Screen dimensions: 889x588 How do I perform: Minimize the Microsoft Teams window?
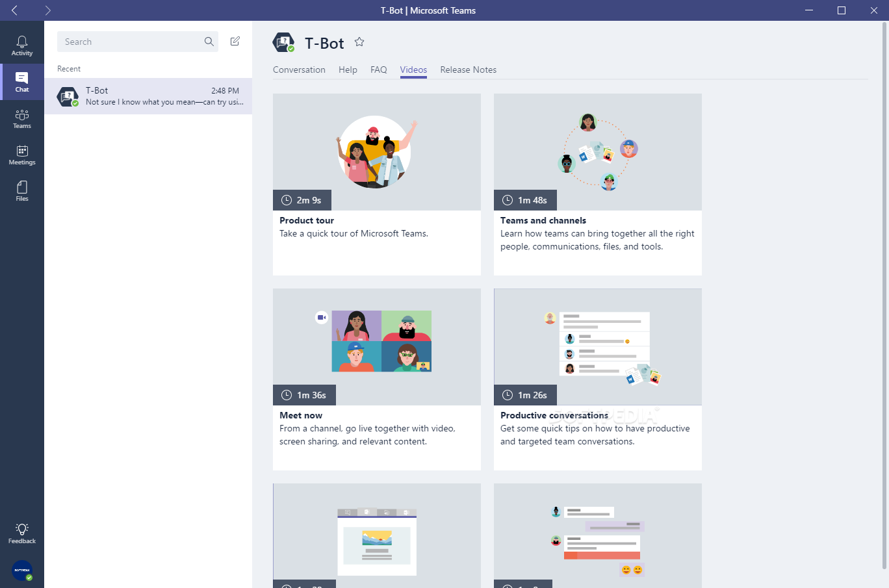click(809, 10)
